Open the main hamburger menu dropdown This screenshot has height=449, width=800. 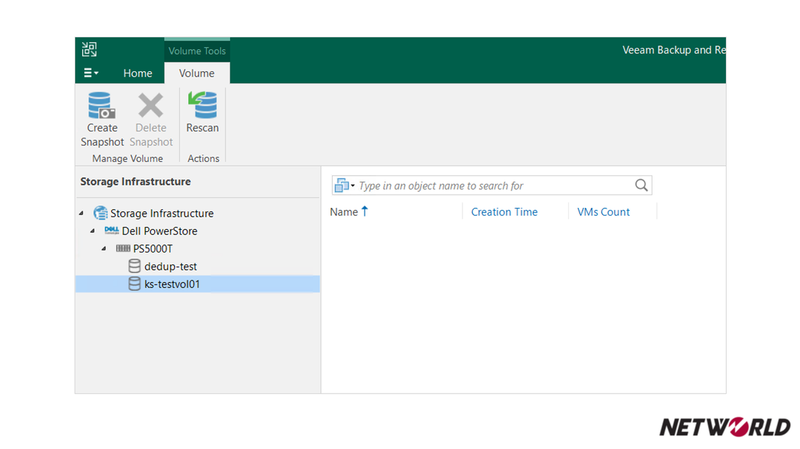(x=91, y=73)
